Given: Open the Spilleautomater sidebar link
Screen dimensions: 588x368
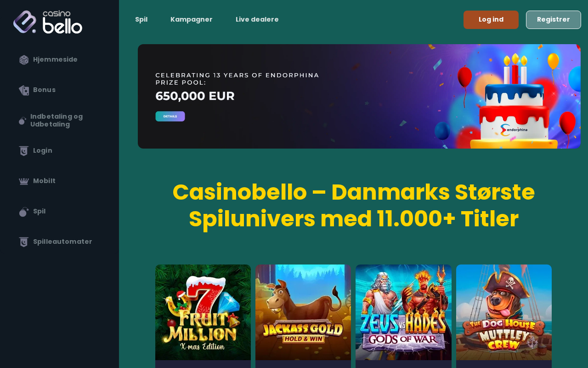Looking at the screenshot, I should tap(62, 242).
